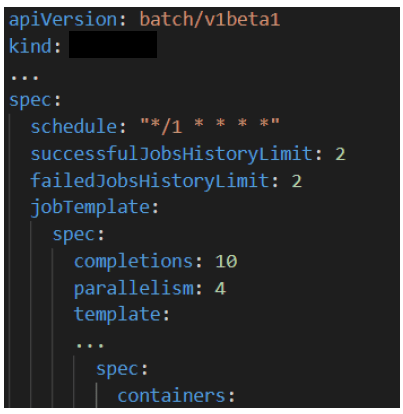Click the completions value 10
The image size is (403, 414).
(x=226, y=261)
